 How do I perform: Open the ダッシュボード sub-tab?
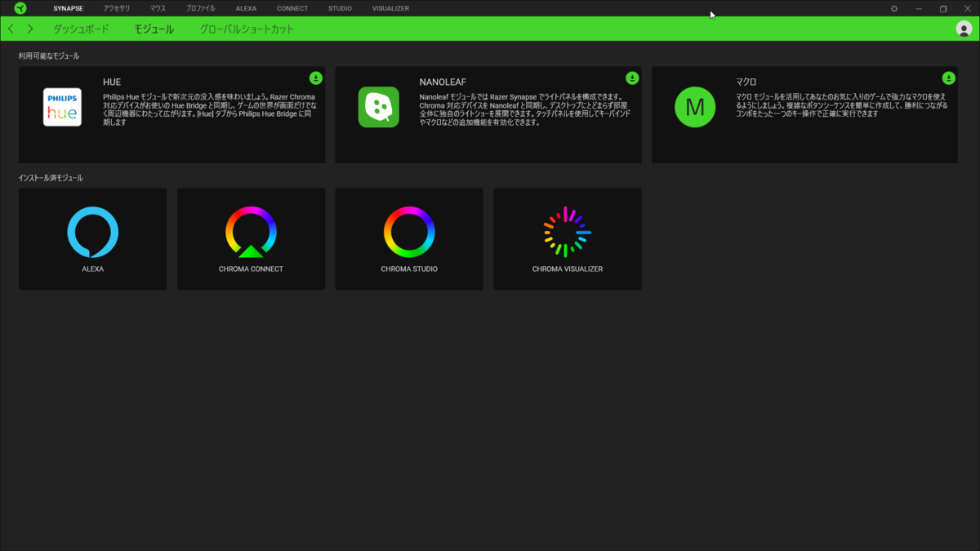pos(81,29)
